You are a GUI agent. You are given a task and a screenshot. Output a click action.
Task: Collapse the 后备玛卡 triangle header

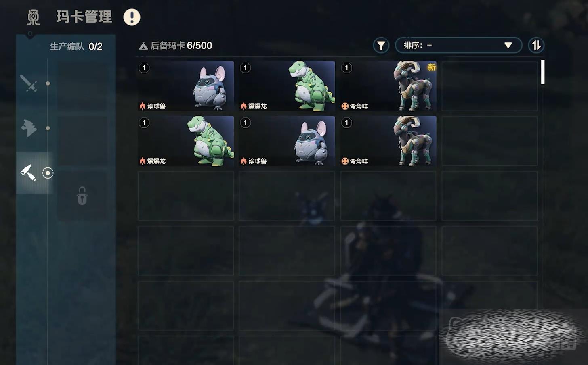tap(143, 46)
